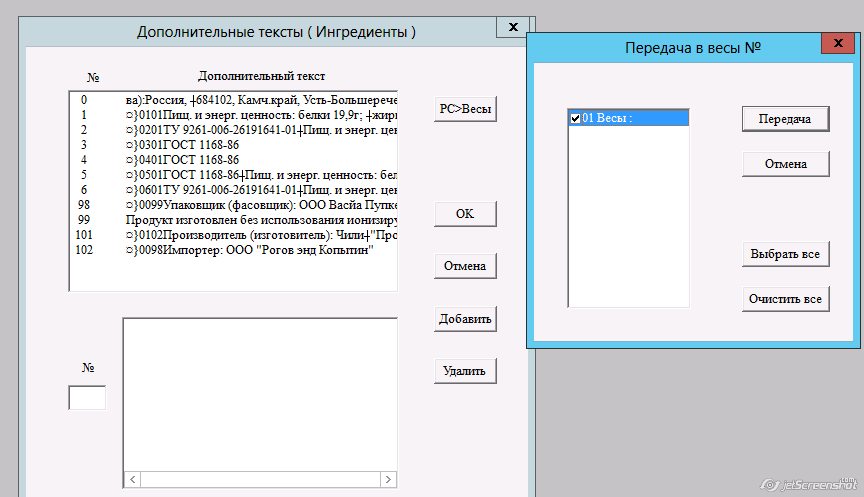Viewport: 864px width, 497px height.
Task: Click Отмена in the ingredients dialog
Action: click(x=465, y=266)
